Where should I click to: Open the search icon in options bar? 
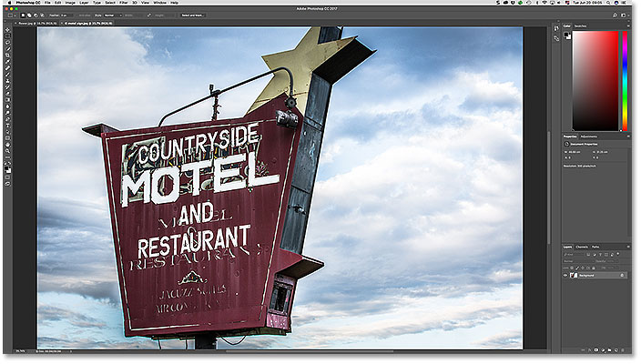pyautogui.click(x=615, y=15)
